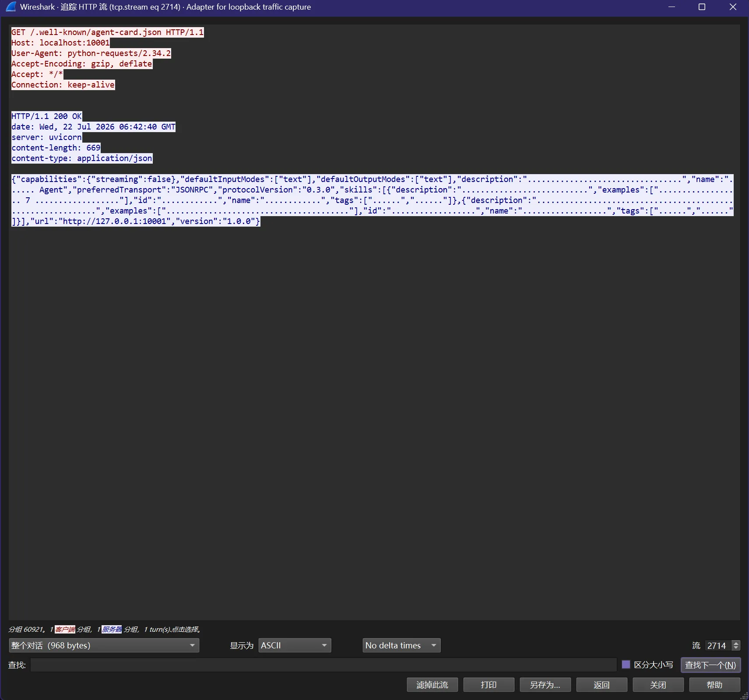Screen dimensions: 749x700
Task: Click the User-Agent: python-requests/2.34.2 line
Action: pyautogui.click(x=91, y=53)
